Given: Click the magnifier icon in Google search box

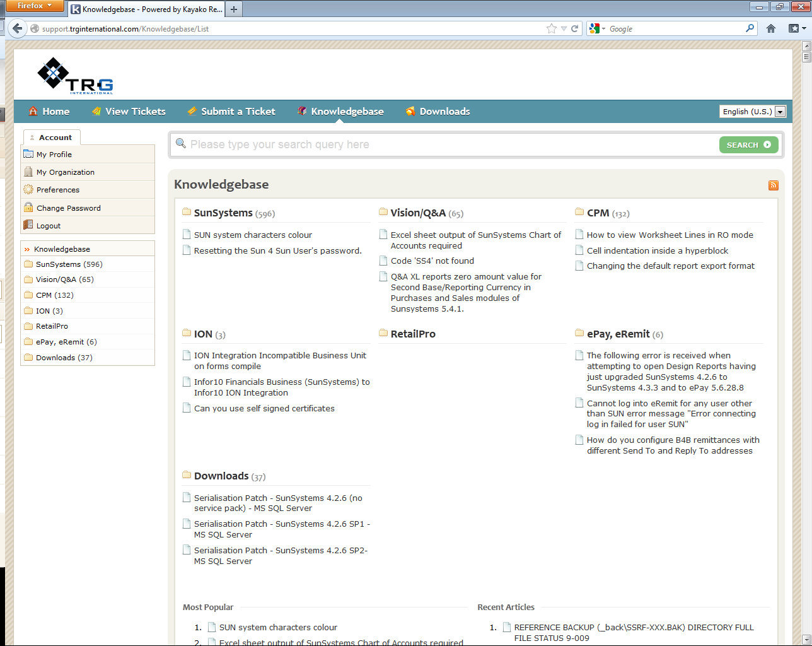Looking at the screenshot, I should pyautogui.click(x=750, y=28).
